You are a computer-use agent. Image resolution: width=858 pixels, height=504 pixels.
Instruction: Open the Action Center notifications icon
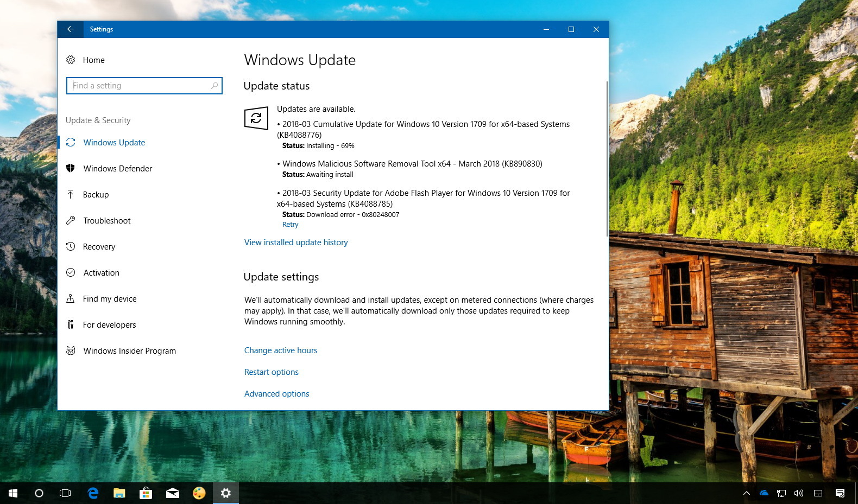(840, 493)
